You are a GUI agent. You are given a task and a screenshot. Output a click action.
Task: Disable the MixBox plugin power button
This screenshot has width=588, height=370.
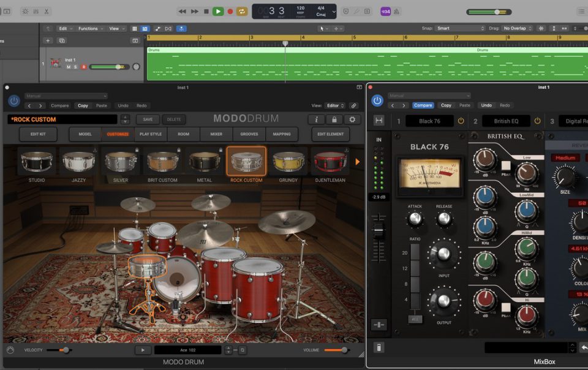pos(377,100)
